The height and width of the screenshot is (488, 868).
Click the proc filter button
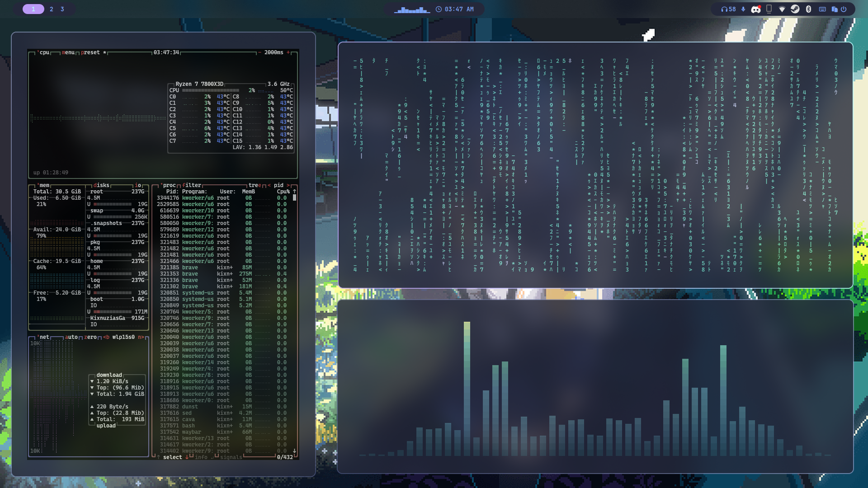[192, 185]
